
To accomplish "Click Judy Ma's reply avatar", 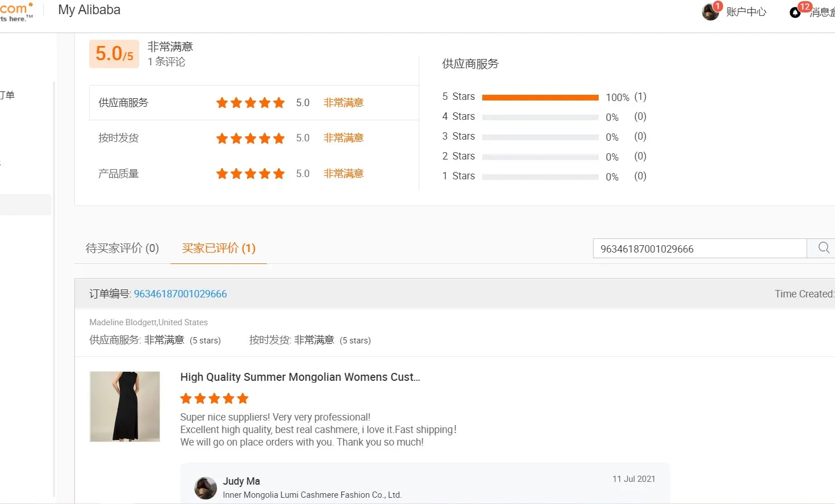I will (206, 488).
